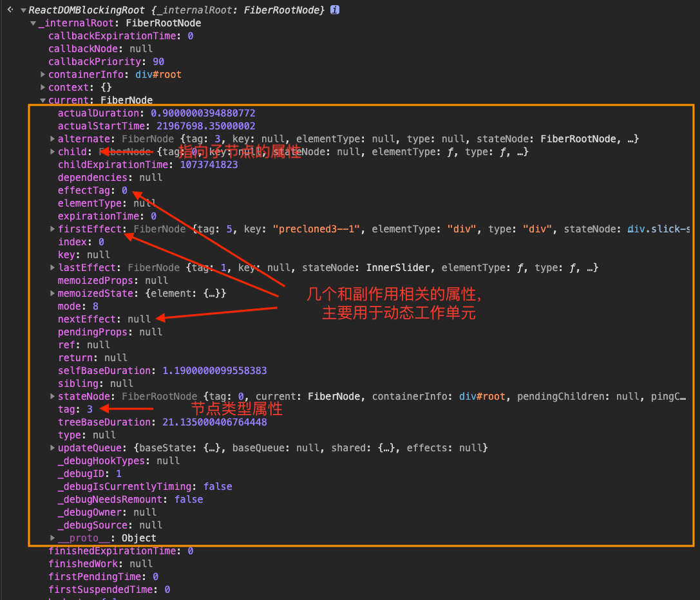Expand the child FiberNode property

click(52, 152)
